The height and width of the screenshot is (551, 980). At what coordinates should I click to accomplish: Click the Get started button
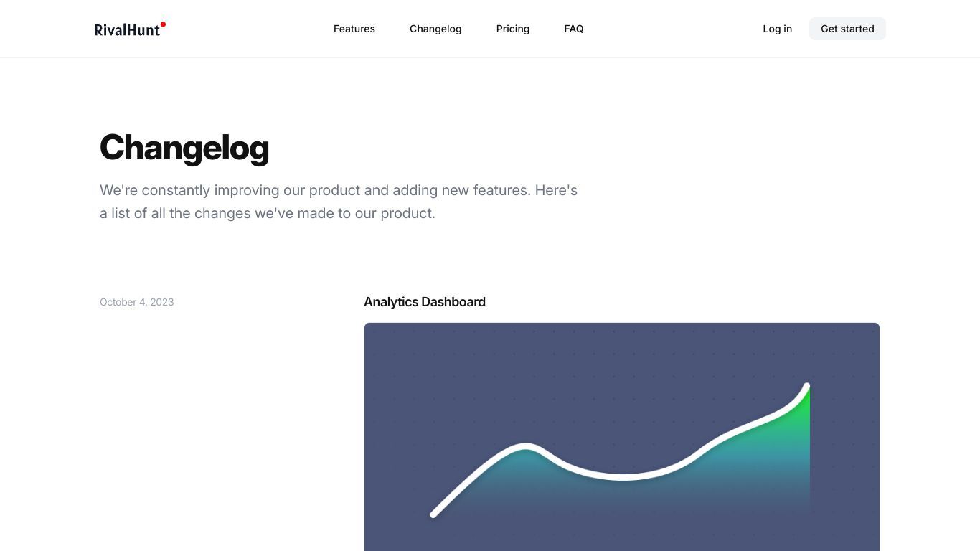pos(847,29)
